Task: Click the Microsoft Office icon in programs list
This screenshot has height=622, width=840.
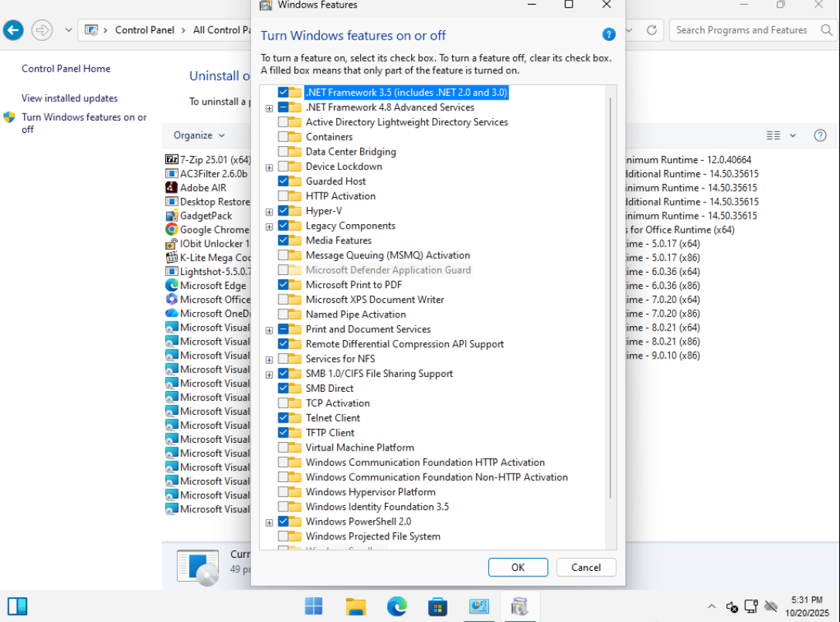Action: [x=172, y=299]
